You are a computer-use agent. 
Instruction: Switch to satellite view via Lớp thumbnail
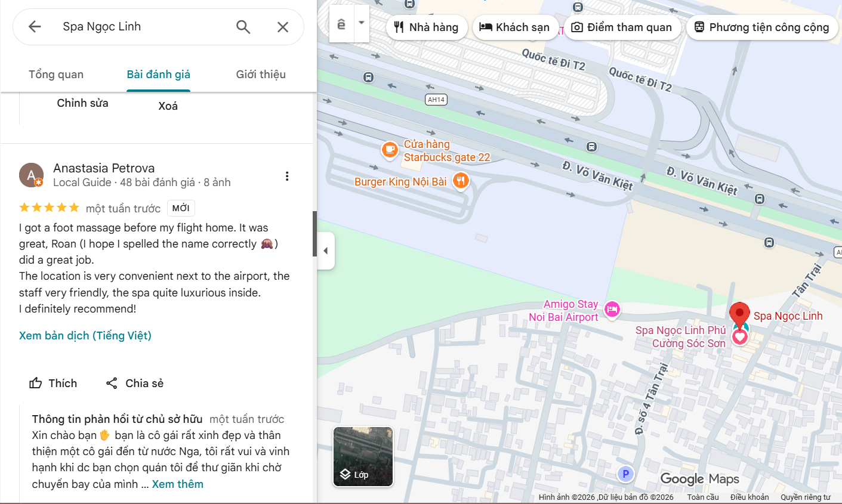363,456
